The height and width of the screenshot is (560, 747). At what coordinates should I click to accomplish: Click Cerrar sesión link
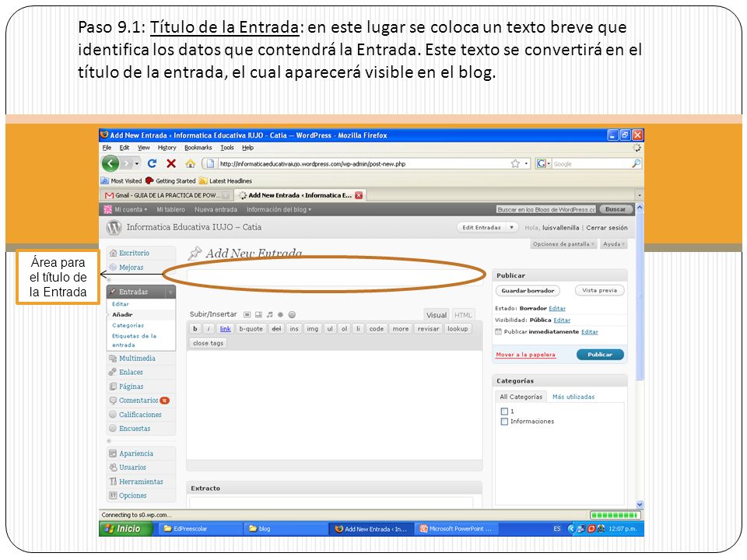(x=606, y=228)
